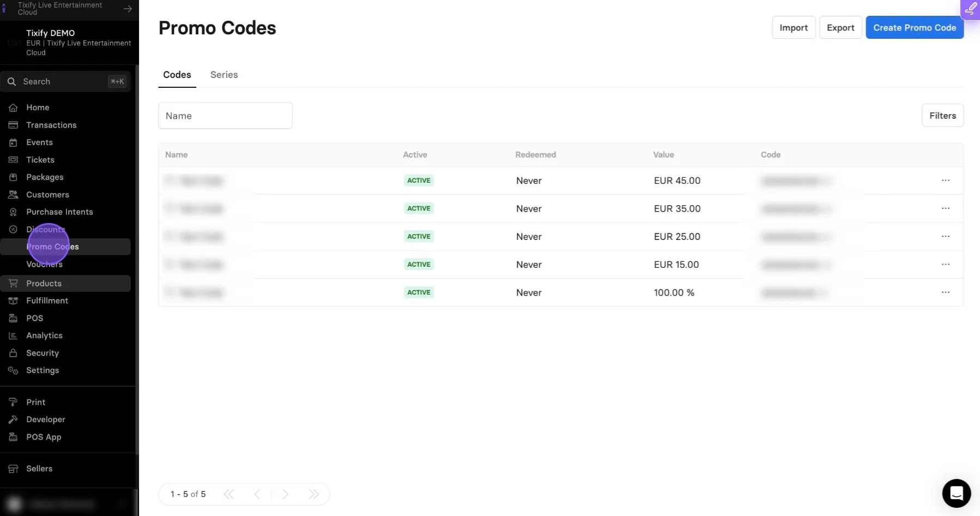Click the EUR 45.00 value cell
This screenshot has height=516, width=980.
pos(677,181)
